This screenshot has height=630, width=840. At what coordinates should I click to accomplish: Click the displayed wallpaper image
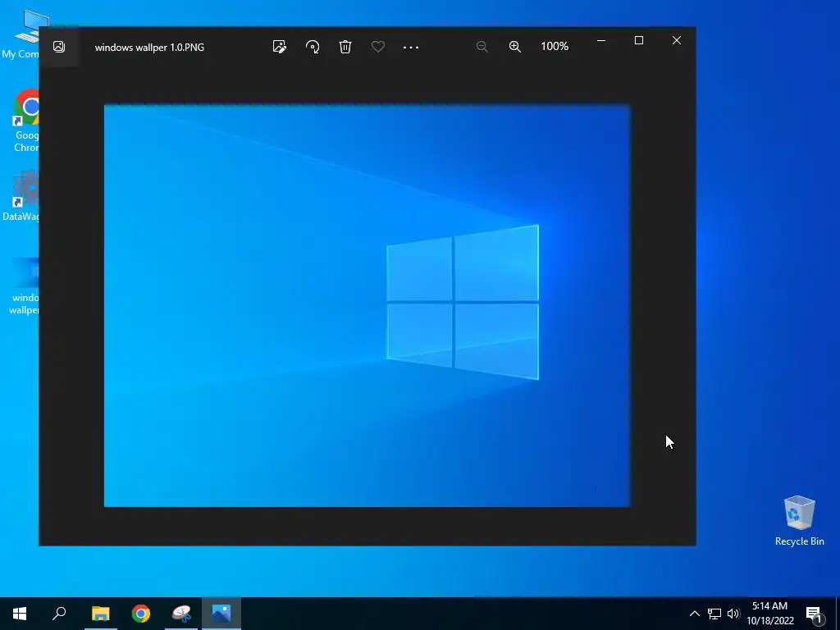[x=367, y=306]
